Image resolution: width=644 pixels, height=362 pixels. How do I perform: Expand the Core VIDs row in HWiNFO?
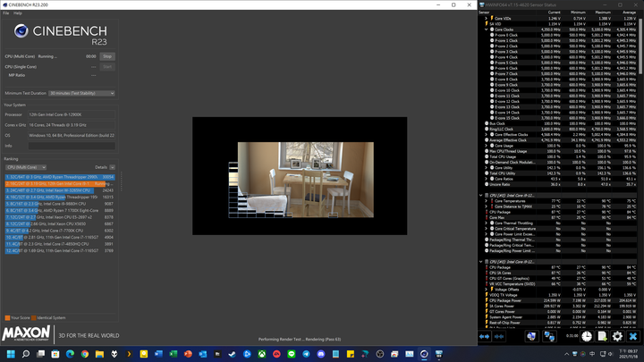(487, 19)
